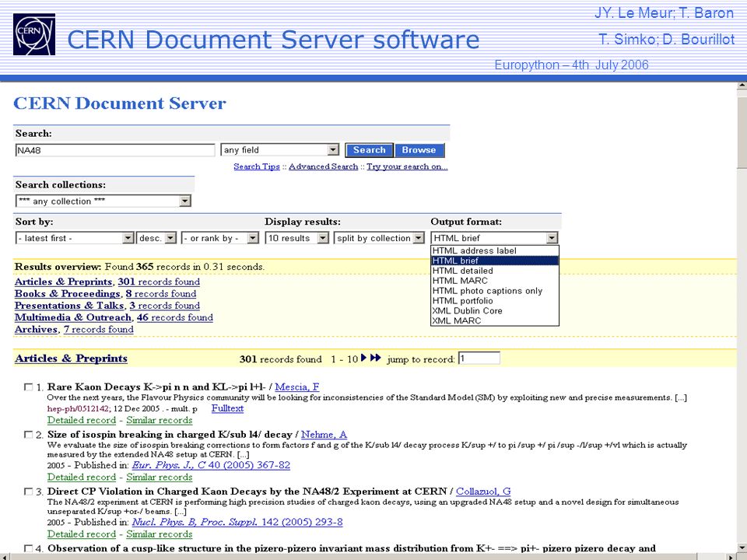Open 'Presentations & Talks' collection link
747x560 pixels.
69,305
